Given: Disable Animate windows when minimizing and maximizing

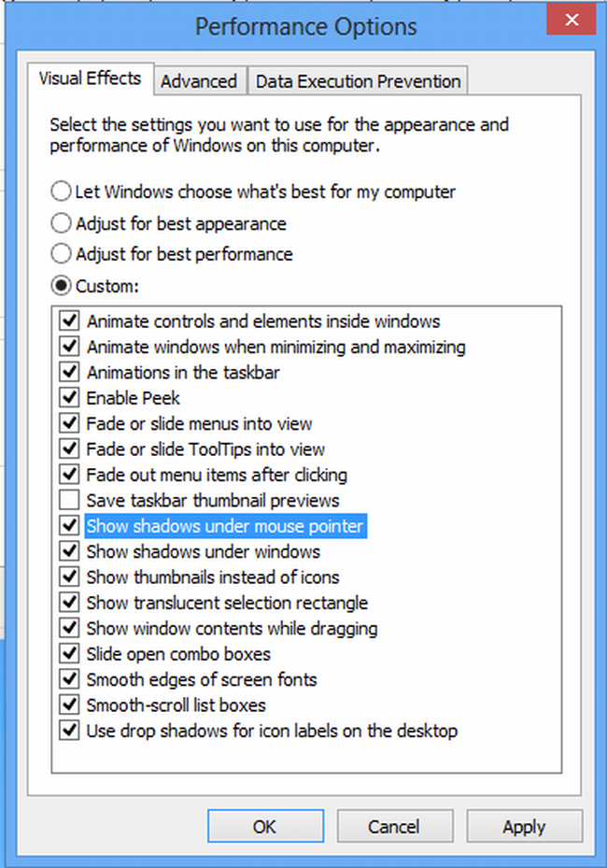Looking at the screenshot, I should coord(69,347).
